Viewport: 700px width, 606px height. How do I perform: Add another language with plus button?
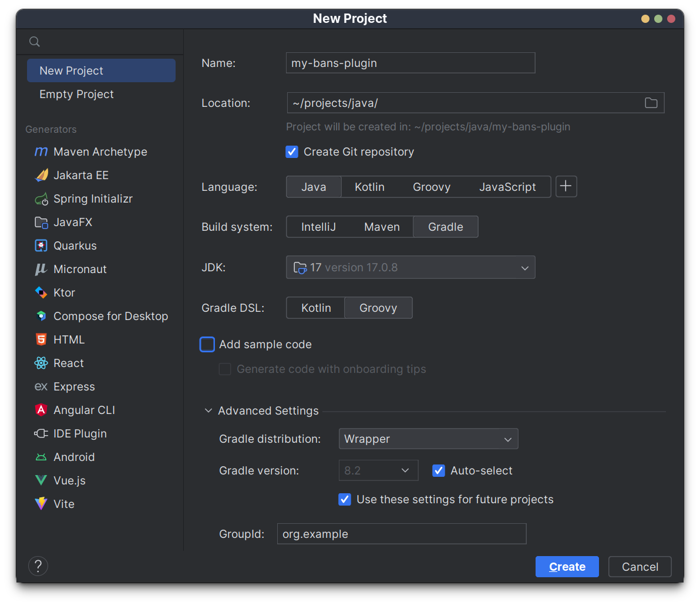coord(566,187)
